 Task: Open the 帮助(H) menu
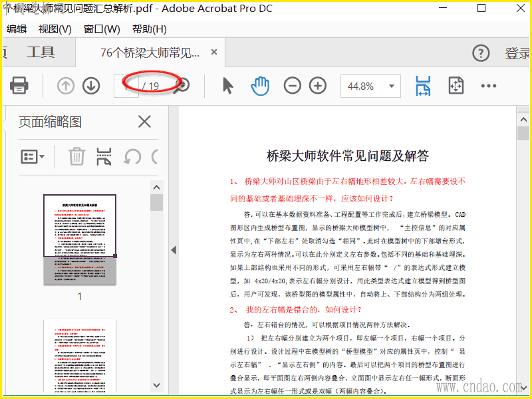[149, 29]
